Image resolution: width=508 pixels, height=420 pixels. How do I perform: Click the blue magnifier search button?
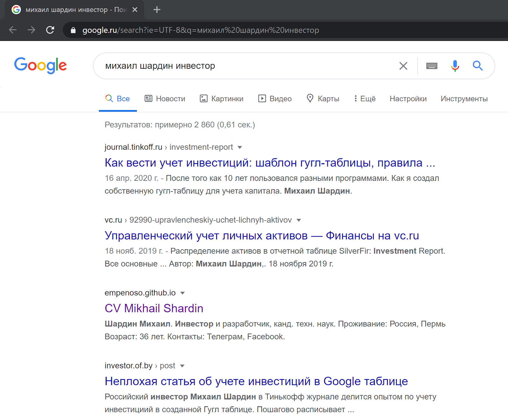click(478, 66)
